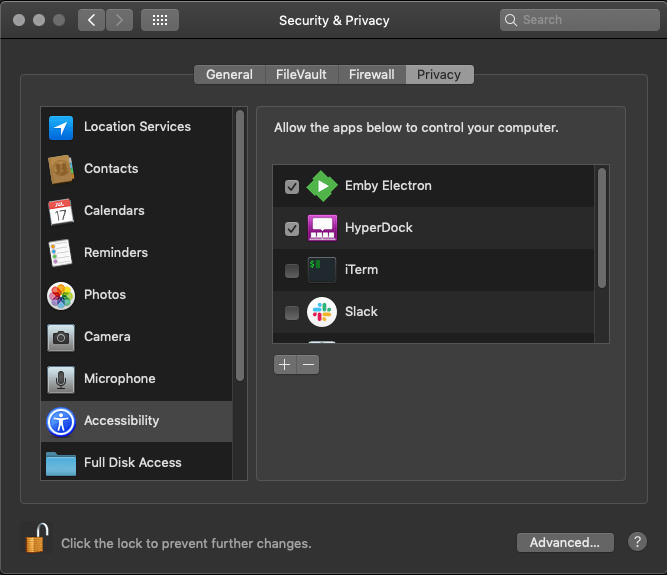The height and width of the screenshot is (575, 667).
Task: Uncheck Emby Electron accessibility access
Action: coord(292,186)
